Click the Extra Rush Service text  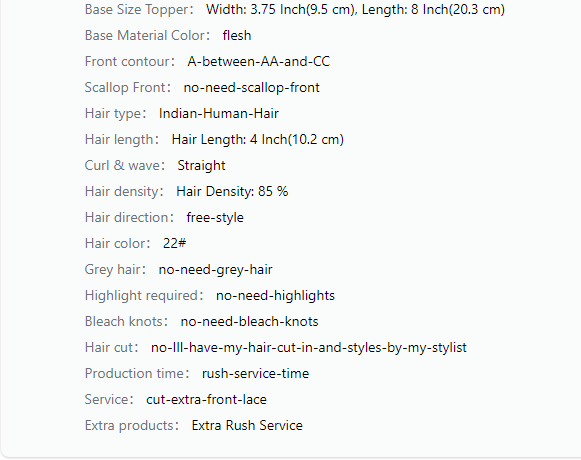pyautogui.click(x=247, y=426)
